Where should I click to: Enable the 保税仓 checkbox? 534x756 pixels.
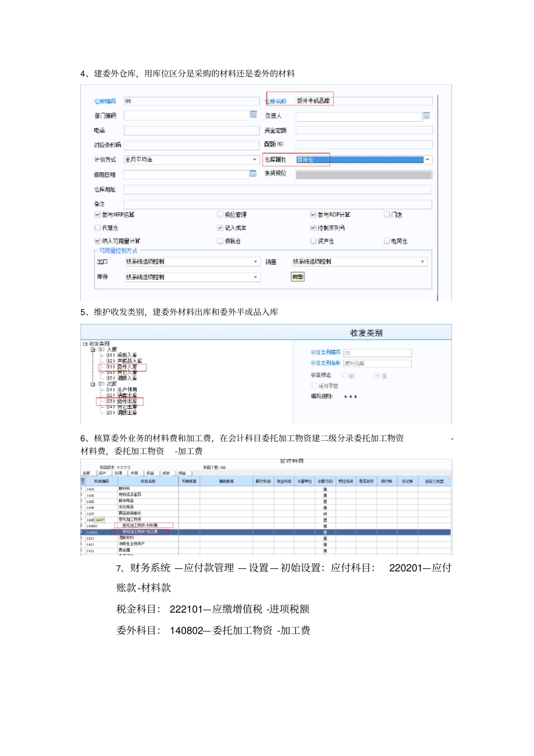click(x=220, y=241)
